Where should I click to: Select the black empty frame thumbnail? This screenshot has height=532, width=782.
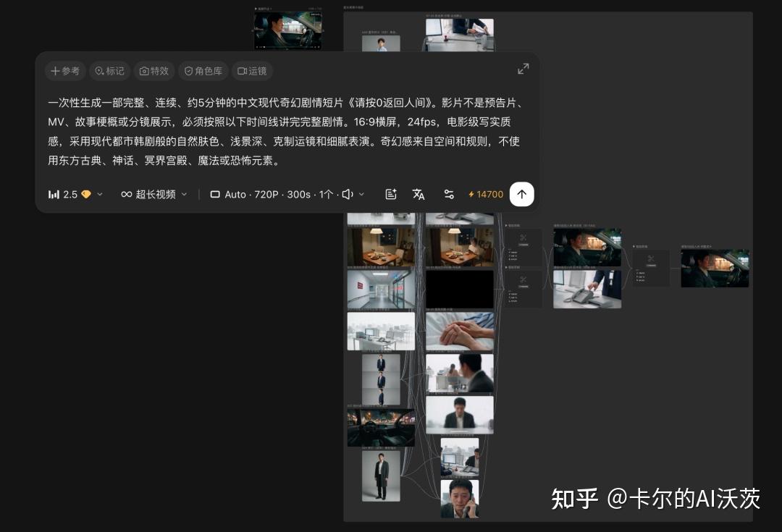(459, 290)
